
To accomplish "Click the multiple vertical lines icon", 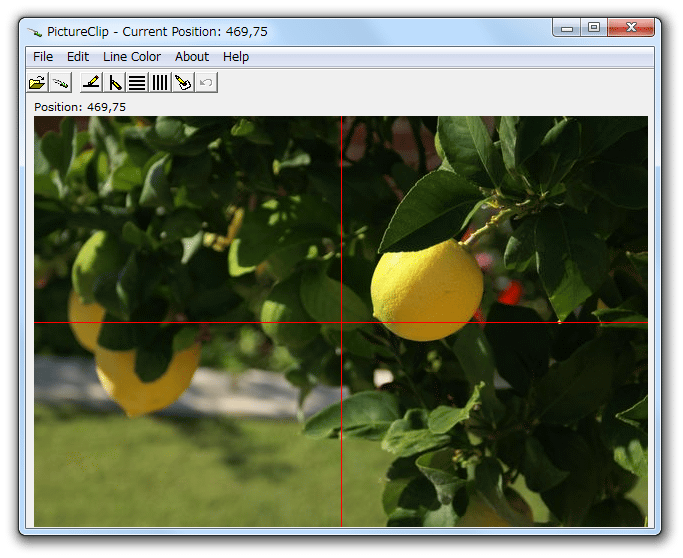I will pyautogui.click(x=160, y=82).
